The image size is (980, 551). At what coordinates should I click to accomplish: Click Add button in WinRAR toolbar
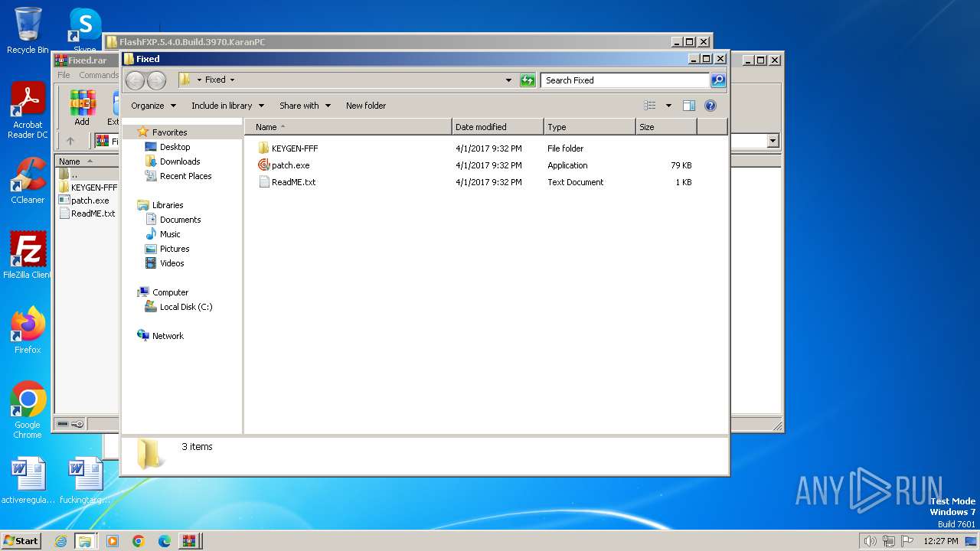coord(82,108)
